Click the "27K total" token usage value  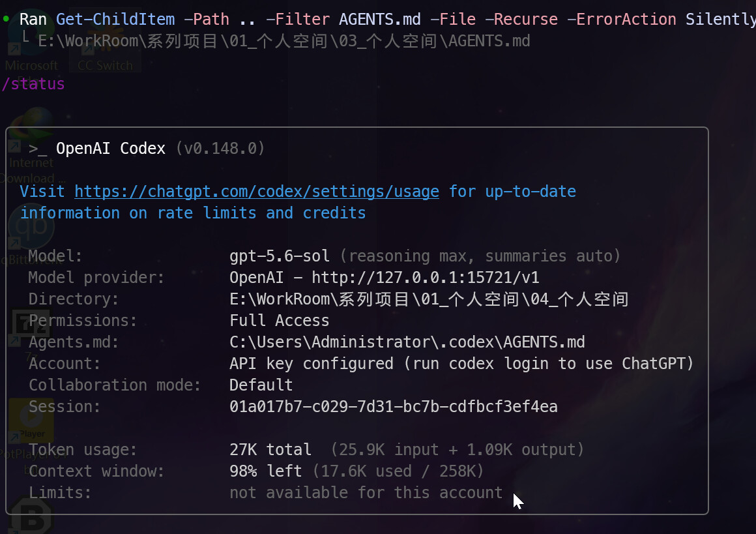[x=270, y=450]
